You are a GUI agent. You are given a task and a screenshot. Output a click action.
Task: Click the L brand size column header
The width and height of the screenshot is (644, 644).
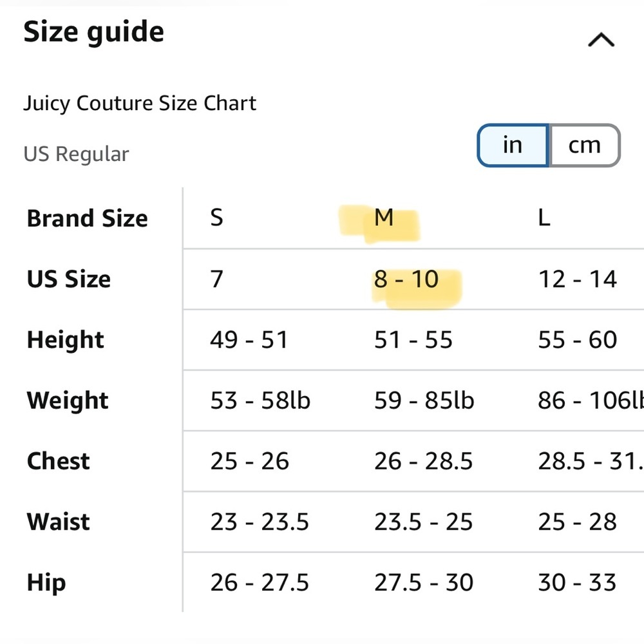tap(544, 218)
